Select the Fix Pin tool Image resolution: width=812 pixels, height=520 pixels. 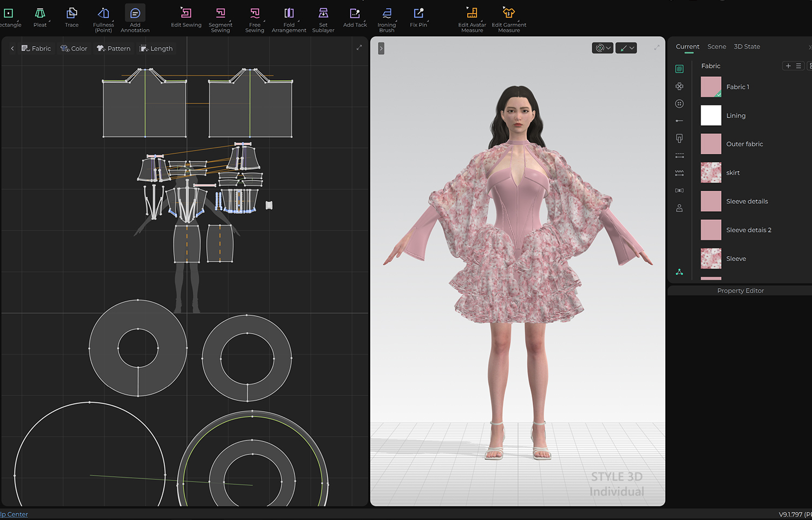coord(418,17)
